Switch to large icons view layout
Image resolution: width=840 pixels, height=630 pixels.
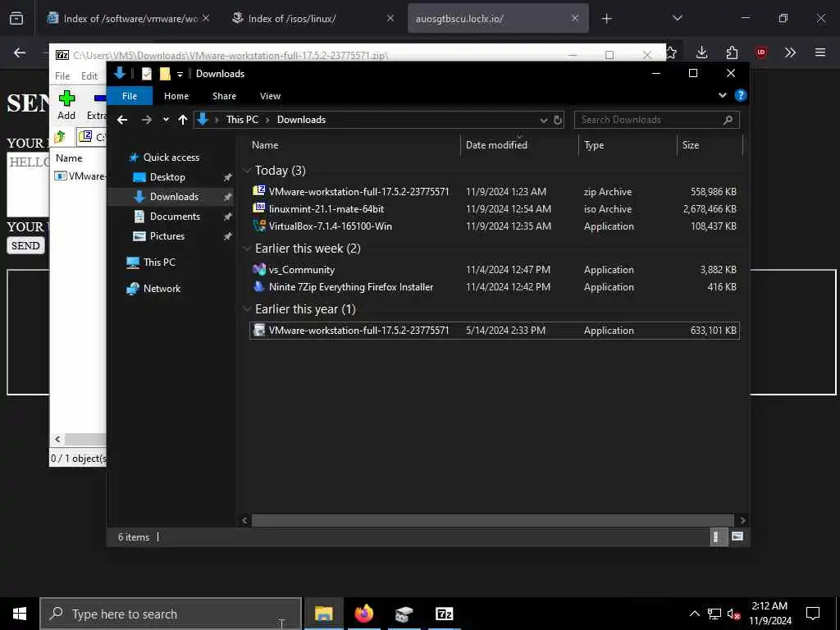(x=737, y=536)
